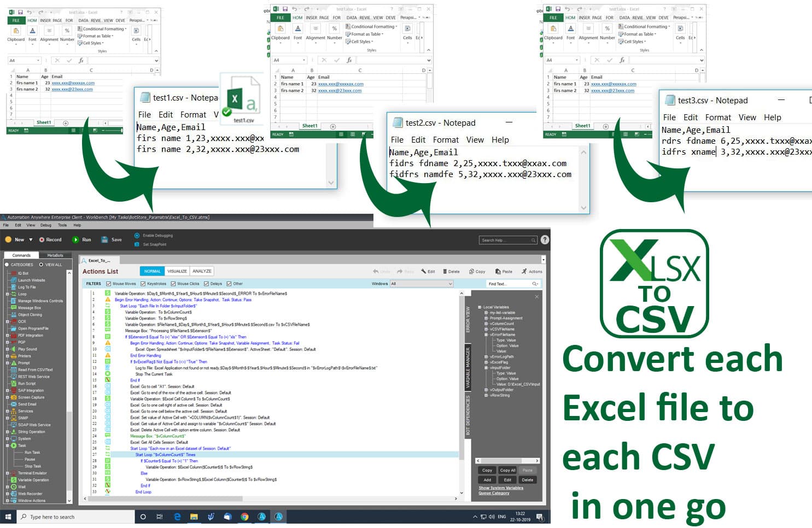
Task: Switch to the MetaBots tab
Action: click(55, 255)
